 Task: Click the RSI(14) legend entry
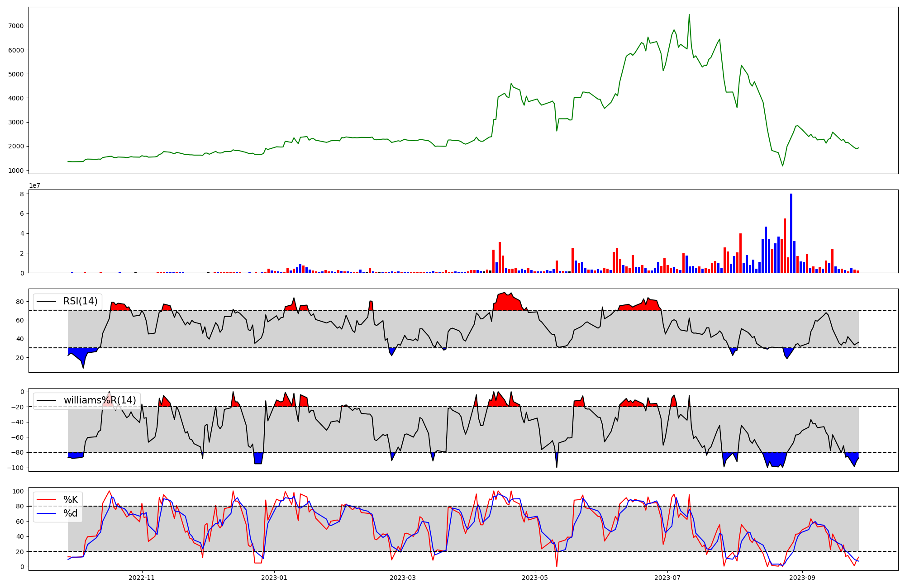(x=80, y=301)
